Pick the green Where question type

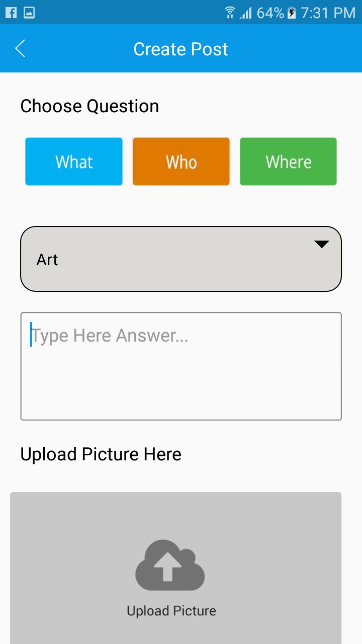tap(288, 162)
